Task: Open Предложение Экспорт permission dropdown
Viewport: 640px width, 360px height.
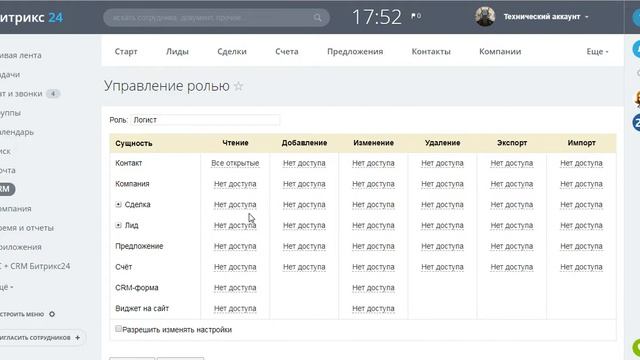Action: tap(512, 246)
